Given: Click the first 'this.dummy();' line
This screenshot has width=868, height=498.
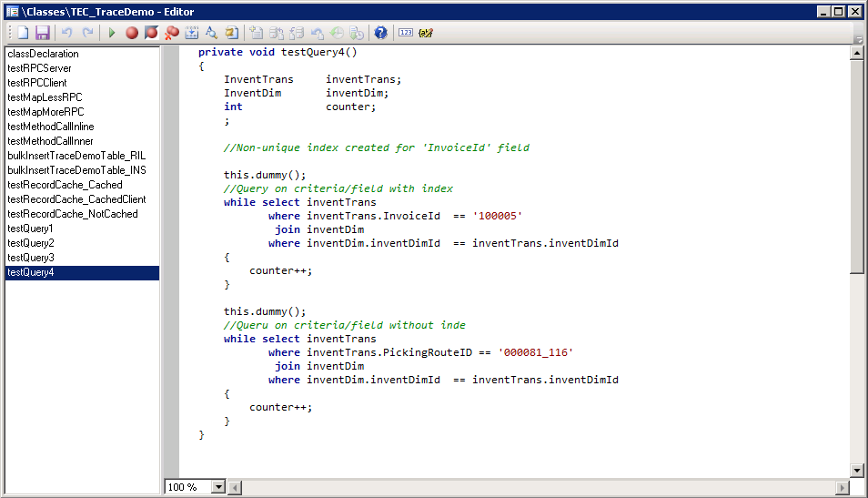Looking at the screenshot, I should [x=265, y=175].
